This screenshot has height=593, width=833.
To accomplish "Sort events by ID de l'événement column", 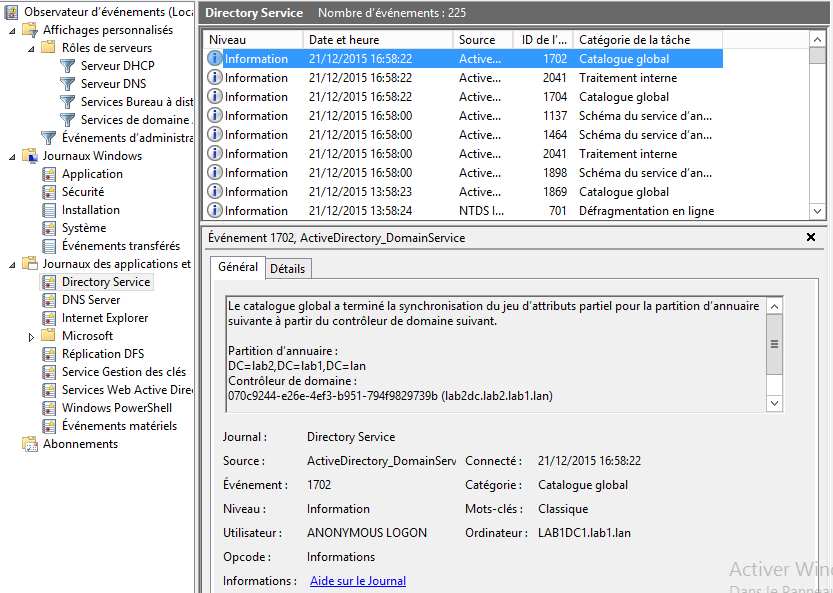I will [x=543, y=40].
